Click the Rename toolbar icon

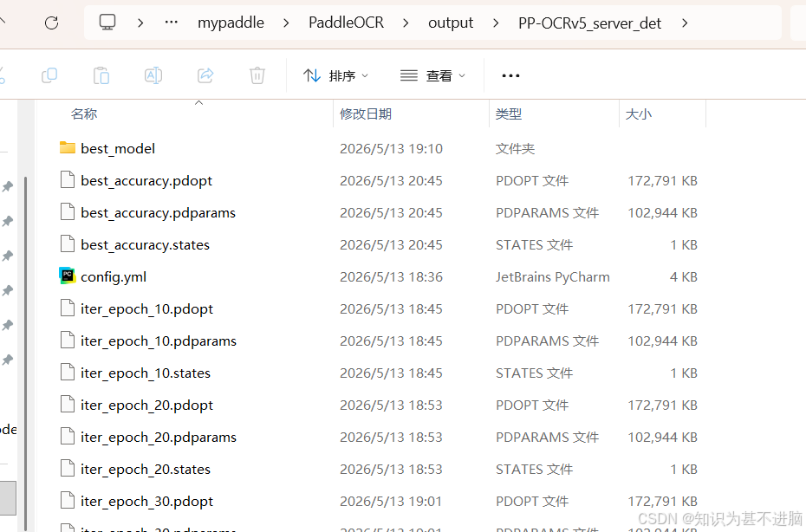(x=153, y=75)
